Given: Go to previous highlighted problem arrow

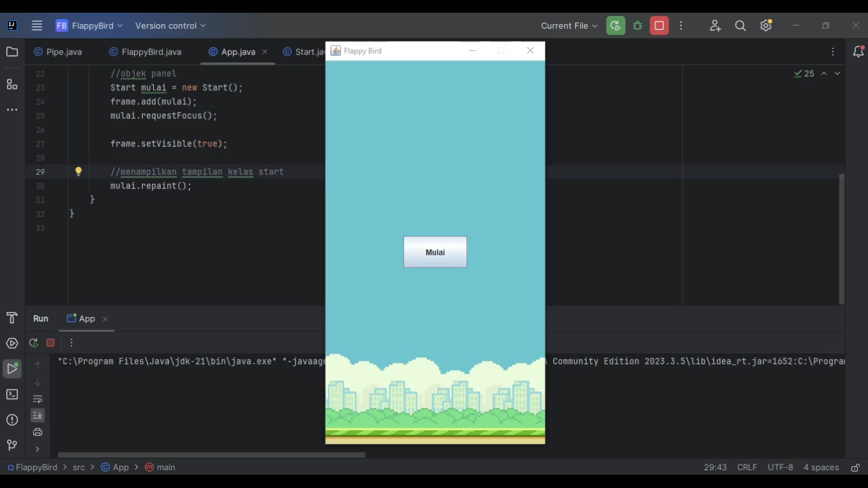Looking at the screenshot, I should coord(824,74).
